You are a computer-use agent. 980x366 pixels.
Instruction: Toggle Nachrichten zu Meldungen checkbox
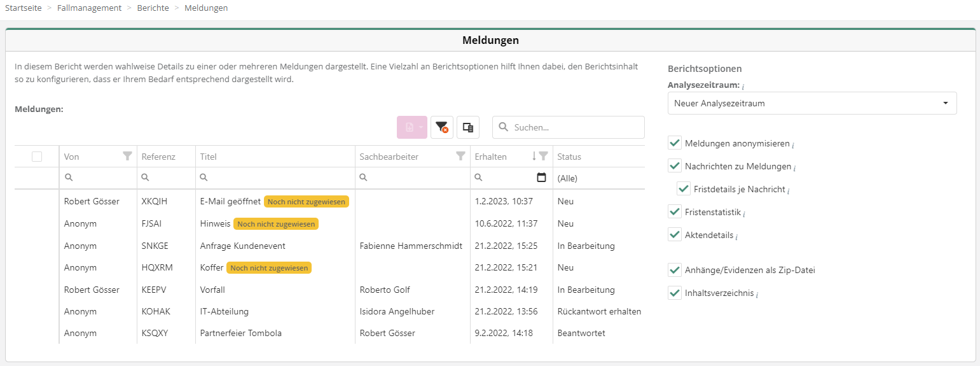(675, 166)
